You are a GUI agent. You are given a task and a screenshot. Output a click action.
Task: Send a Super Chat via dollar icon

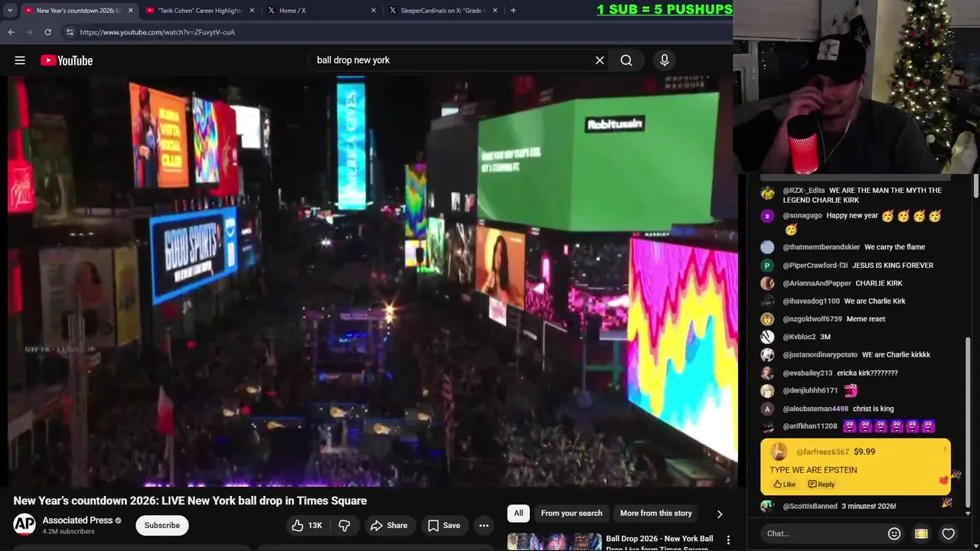(x=921, y=533)
